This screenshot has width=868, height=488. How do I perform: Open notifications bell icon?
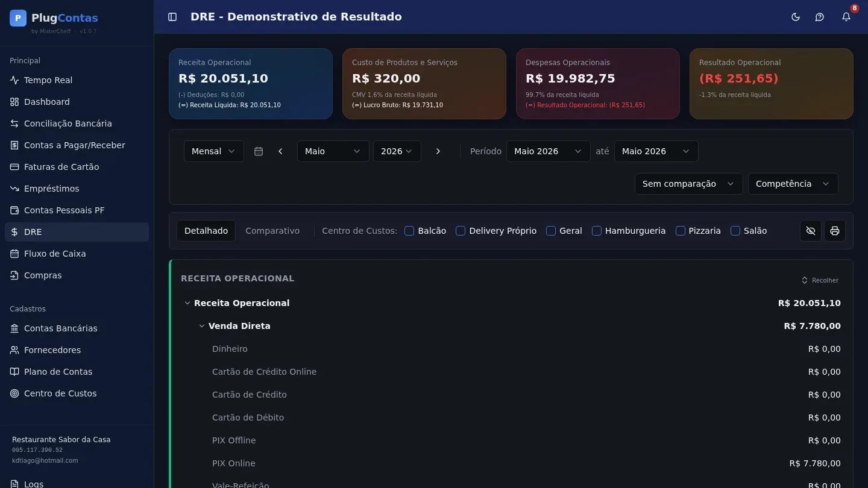pyautogui.click(x=846, y=17)
